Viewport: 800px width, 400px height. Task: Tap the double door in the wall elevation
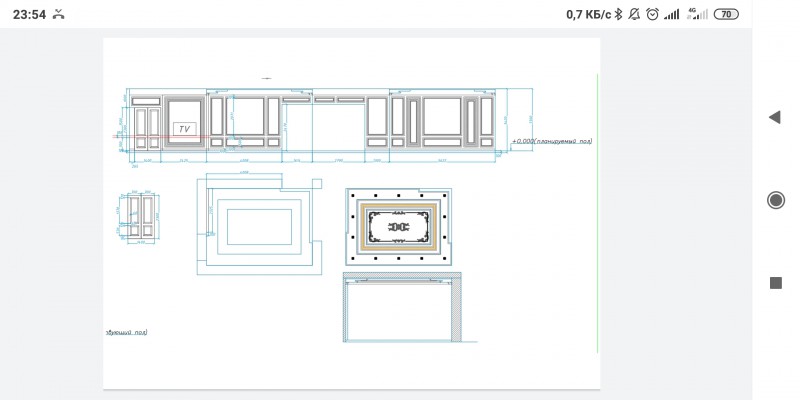coord(147,128)
